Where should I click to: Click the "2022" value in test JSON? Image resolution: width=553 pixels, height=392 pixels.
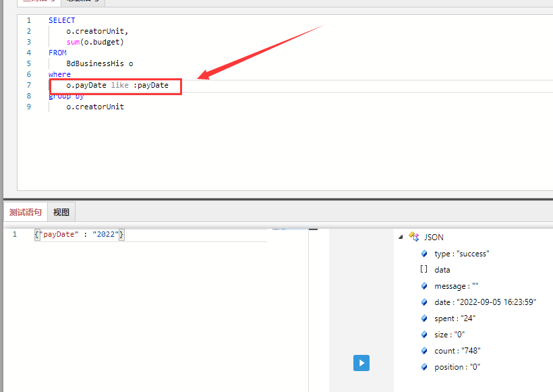(x=106, y=234)
